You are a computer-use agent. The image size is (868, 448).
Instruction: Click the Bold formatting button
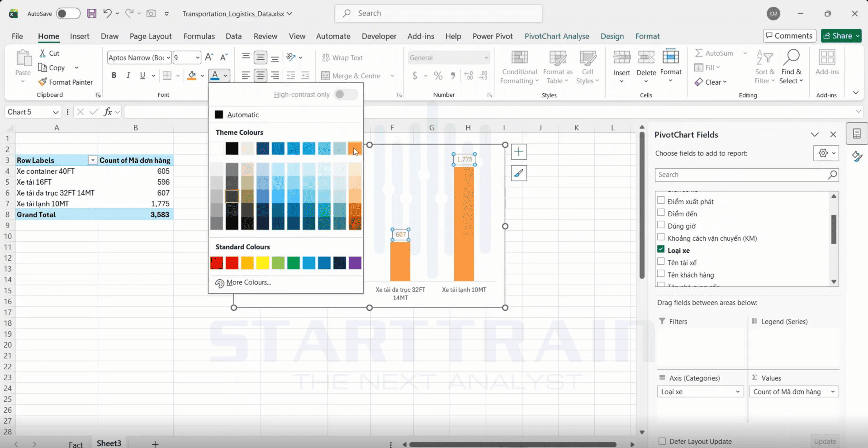tap(114, 76)
